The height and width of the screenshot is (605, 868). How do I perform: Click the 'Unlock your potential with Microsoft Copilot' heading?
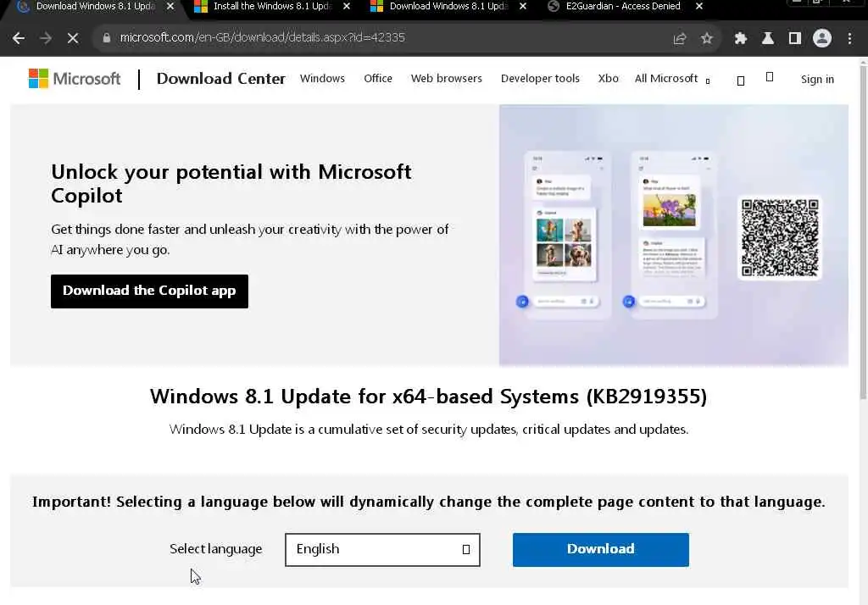(x=231, y=183)
